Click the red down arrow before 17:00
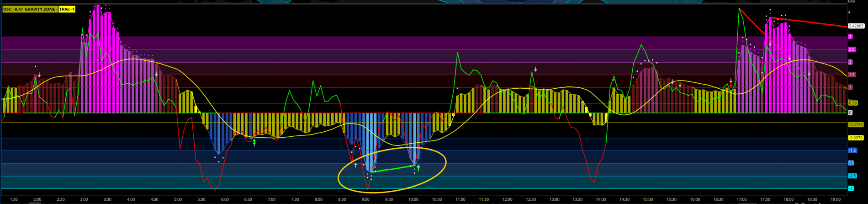 (x=731, y=85)
